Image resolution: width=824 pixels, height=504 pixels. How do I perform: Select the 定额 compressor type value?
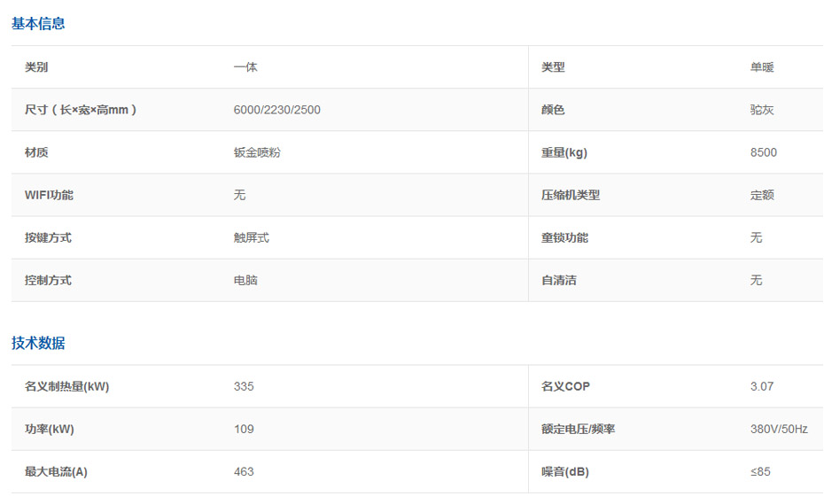762,195
